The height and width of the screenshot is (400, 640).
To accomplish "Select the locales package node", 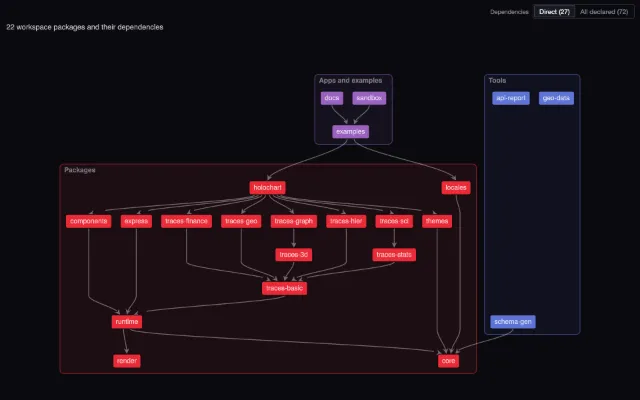I will (456, 188).
